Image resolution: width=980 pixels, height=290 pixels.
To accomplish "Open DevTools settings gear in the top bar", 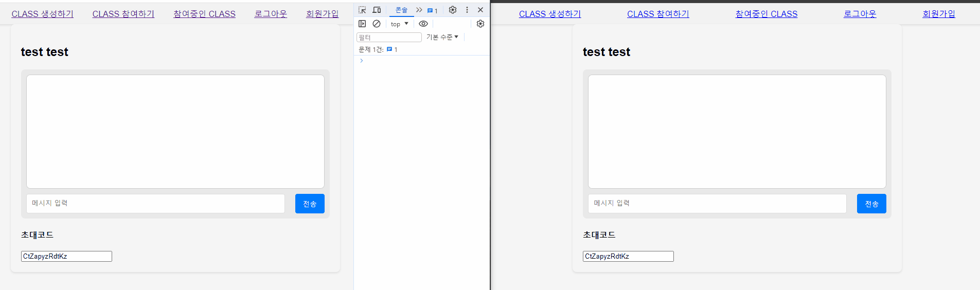I will [453, 10].
